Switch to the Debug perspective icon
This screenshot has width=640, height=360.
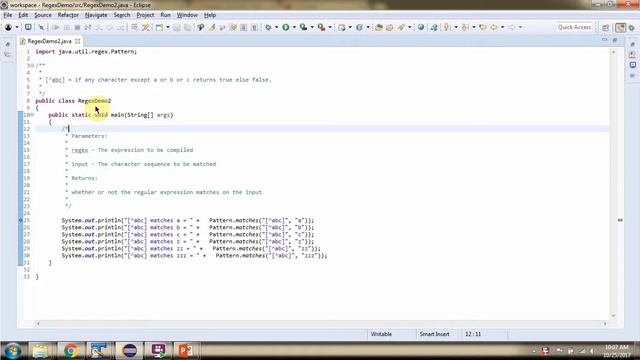pyautogui.click(x=632, y=27)
